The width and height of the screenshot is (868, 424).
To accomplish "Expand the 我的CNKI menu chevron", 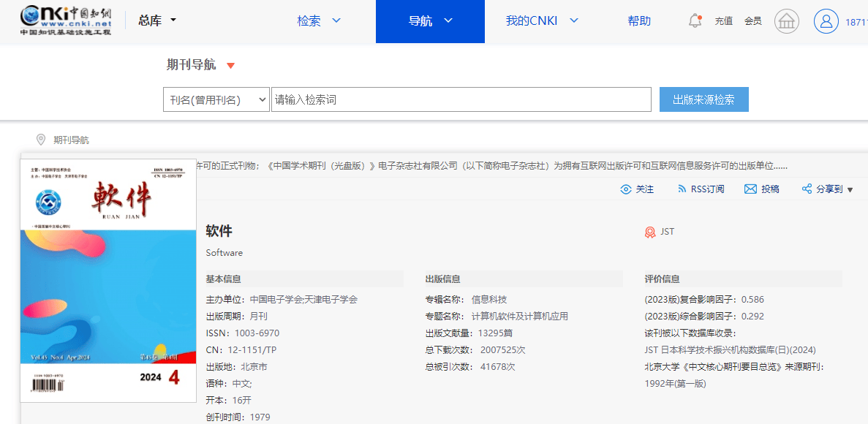I will [574, 21].
